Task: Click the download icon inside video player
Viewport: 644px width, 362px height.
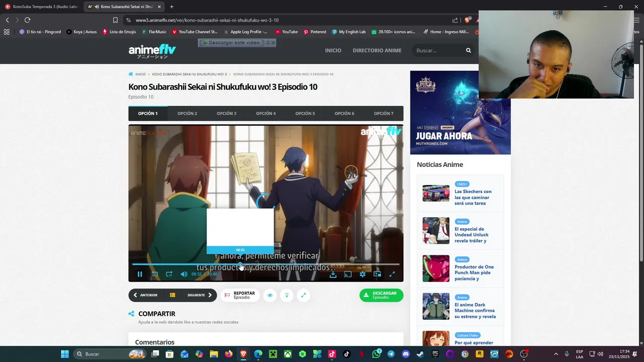Action: (x=333, y=274)
